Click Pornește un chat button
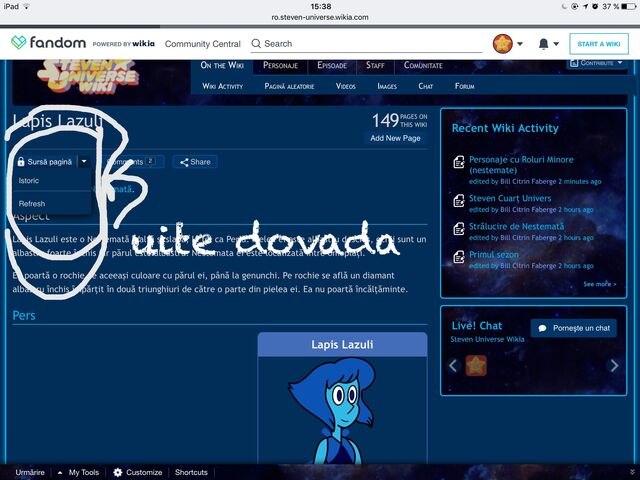Viewport: 640px width, 480px height. click(573, 328)
